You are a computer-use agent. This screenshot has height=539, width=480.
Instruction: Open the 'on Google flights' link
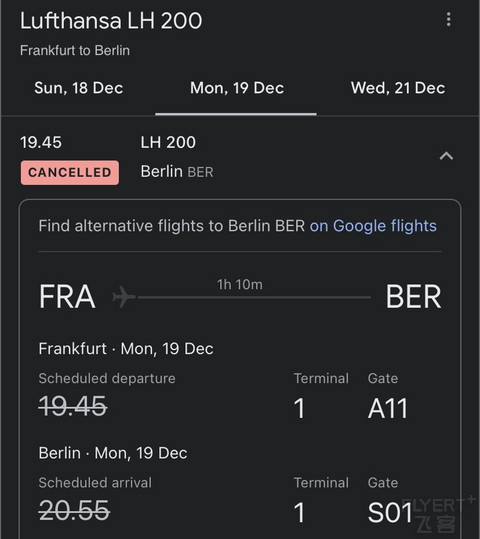point(373,226)
